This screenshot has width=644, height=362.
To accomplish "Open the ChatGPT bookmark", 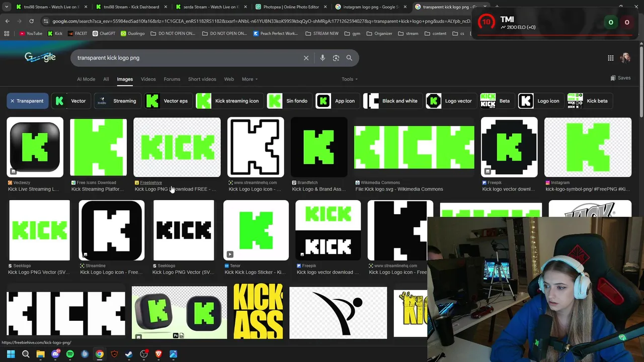I will coord(104,34).
